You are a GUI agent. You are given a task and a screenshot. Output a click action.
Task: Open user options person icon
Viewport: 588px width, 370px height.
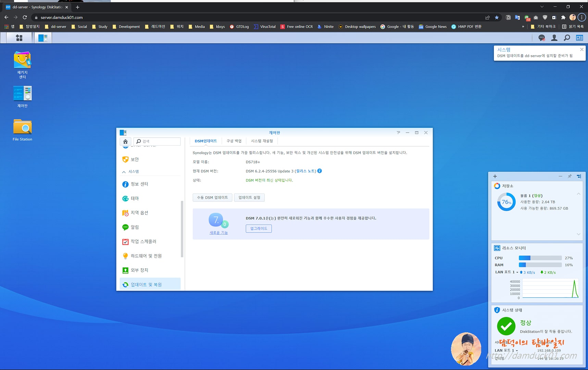point(554,38)
